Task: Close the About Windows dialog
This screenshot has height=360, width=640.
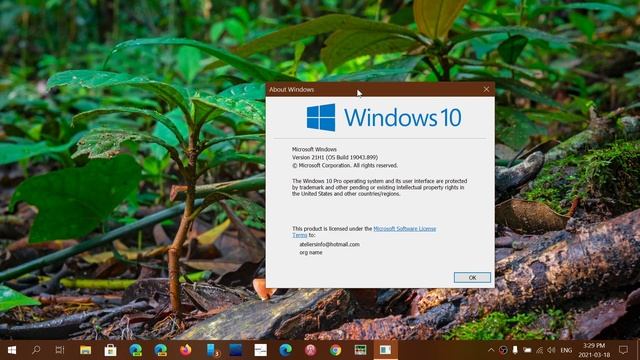Action: (486, 89)
